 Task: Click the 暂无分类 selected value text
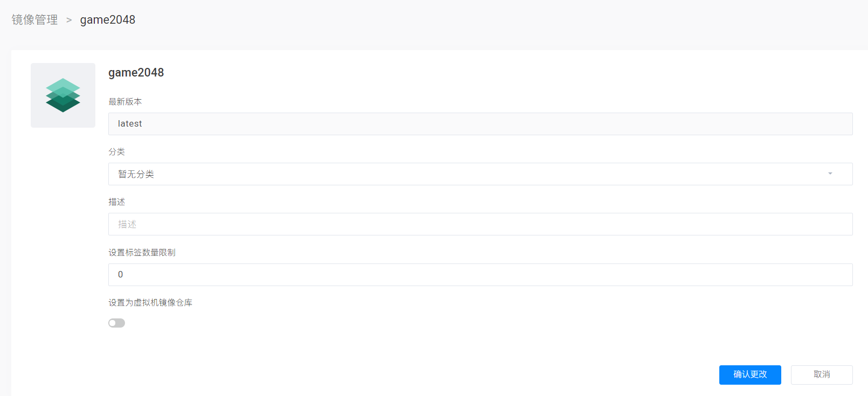(x=136, y=174)
